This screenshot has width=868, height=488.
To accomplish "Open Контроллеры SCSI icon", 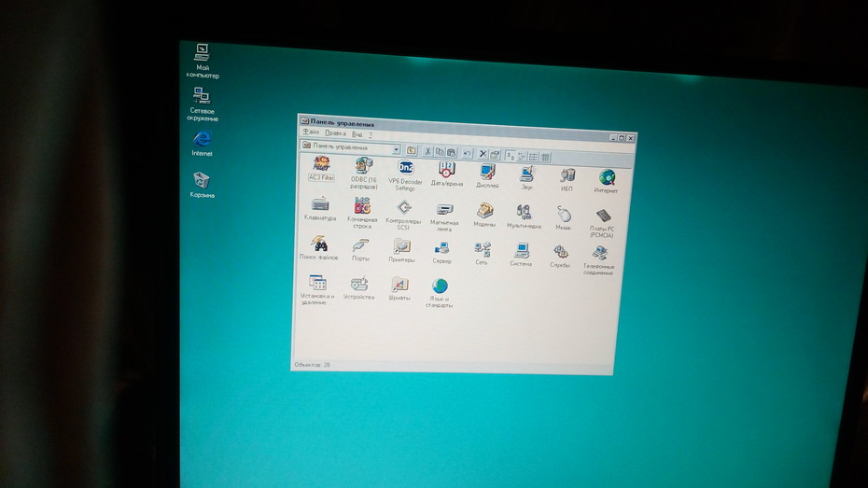I will [x=403, y=216].
